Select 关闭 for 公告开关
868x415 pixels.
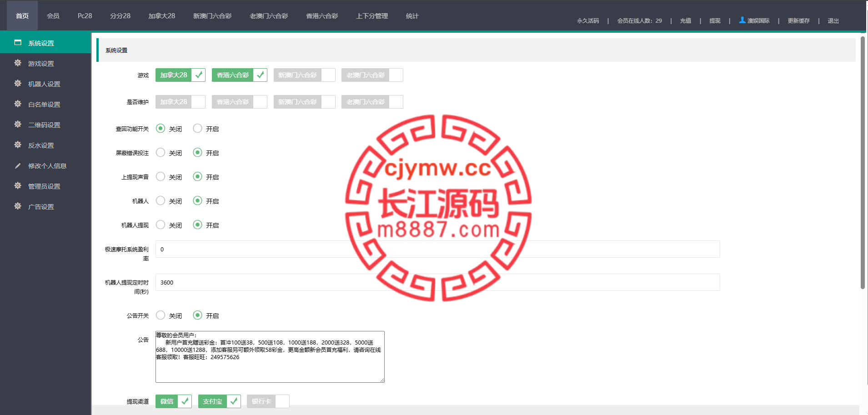click(161, 315)
